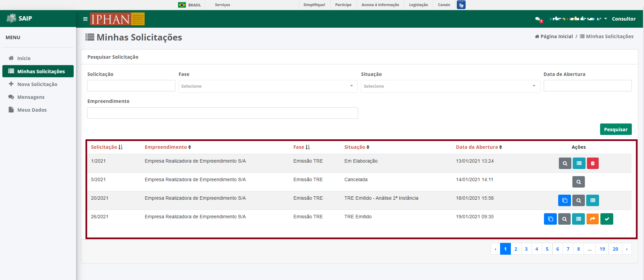Go to pagination page 6
644x280 pixels.
tap(558, 249)
